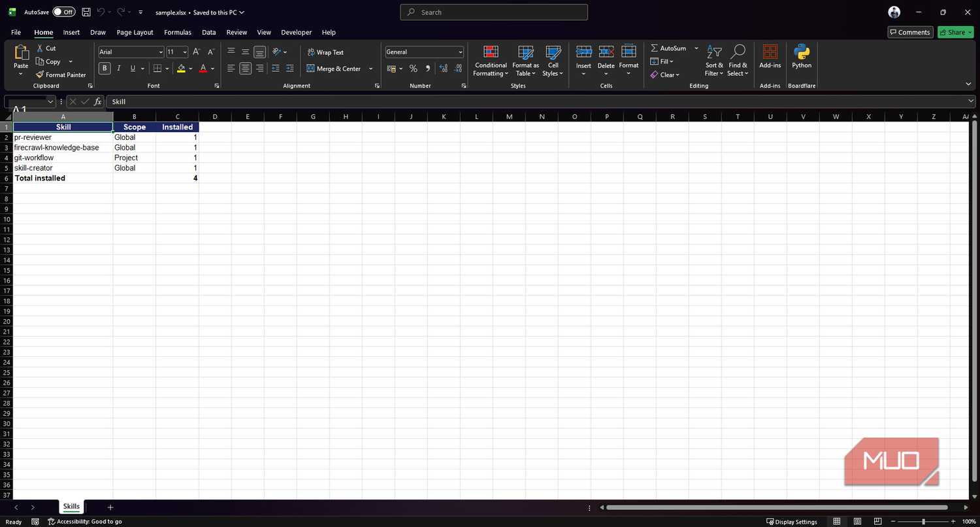Screen dimensions: 980x527
Task: Expand the formula bar chevron
Action: pyautogui.click(x=971, y=101)
